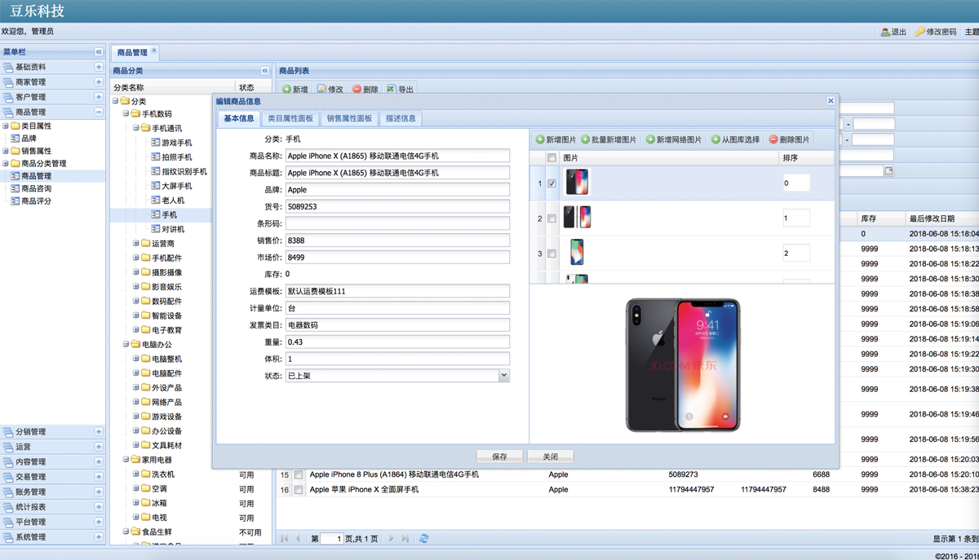Check the image row 3 checkbox
Image resolution: width=979 pixels, height=560 pixels.
tap(552, 254)
